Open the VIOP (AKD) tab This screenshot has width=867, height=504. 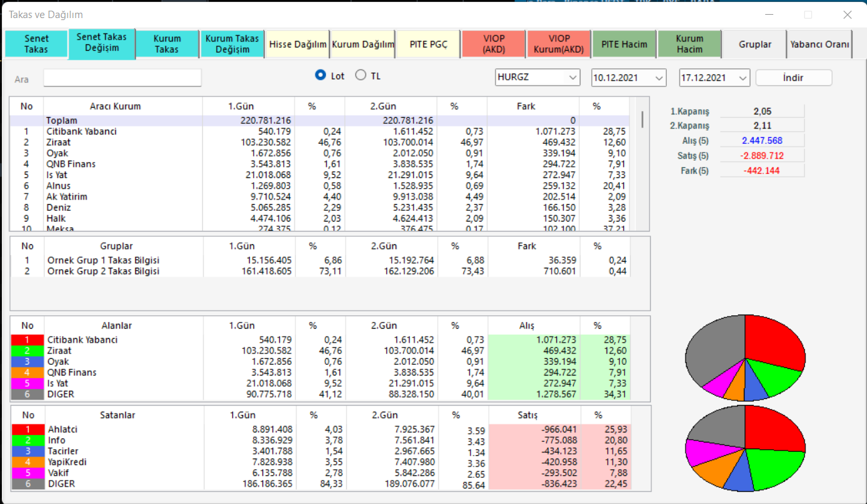493,44
